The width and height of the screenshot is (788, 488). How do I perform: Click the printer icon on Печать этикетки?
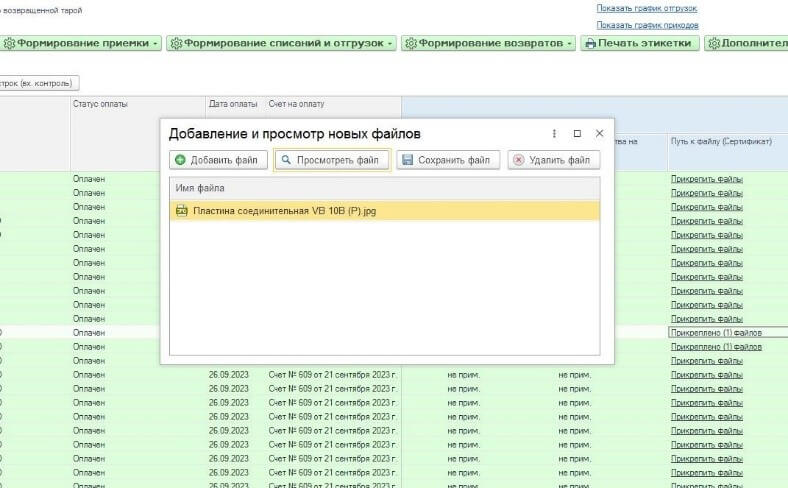tap(590, 44)
